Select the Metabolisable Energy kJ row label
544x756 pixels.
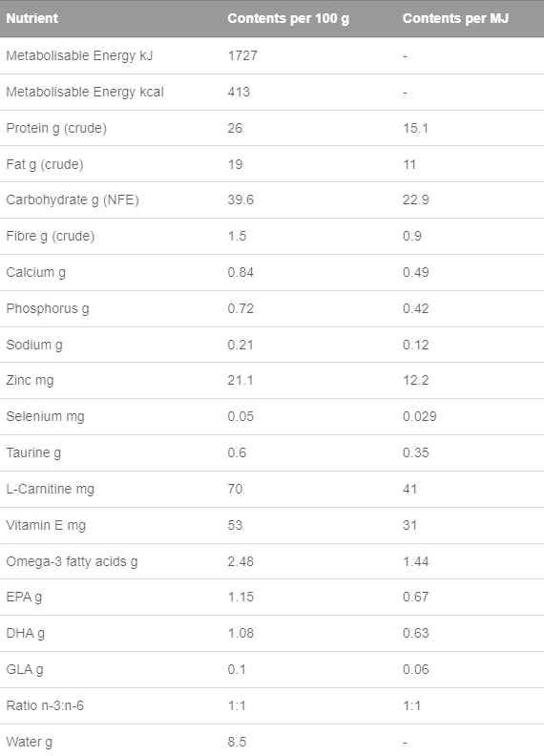79,55
